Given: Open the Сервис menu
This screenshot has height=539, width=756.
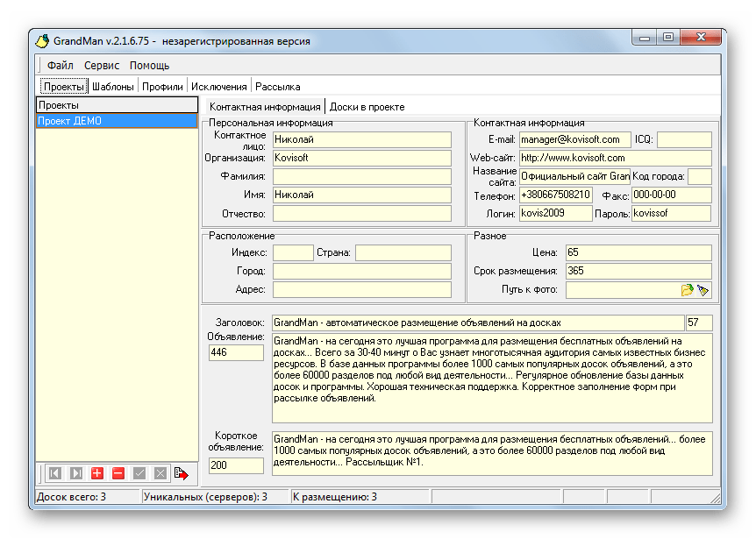Looking at the screenshot, I should pos(102,66).
